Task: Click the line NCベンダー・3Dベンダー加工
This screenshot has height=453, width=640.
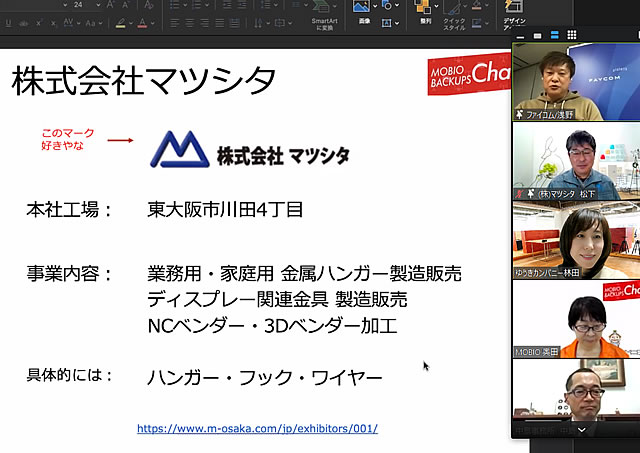Action: [x=272, y=326]
